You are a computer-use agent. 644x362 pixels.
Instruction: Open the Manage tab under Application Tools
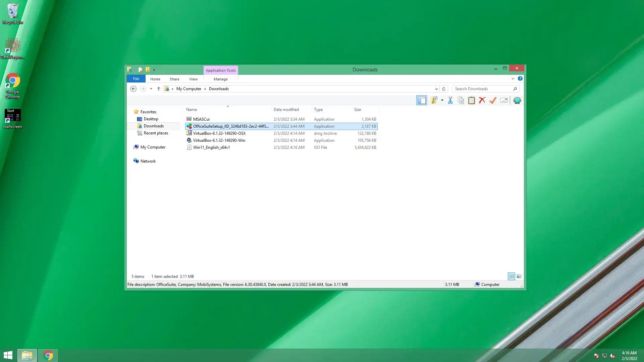tap(220, 79)
